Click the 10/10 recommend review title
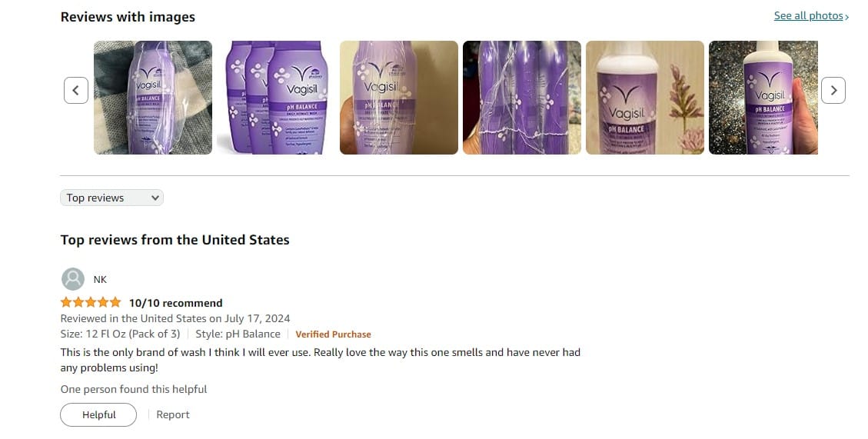 (175, 303)
